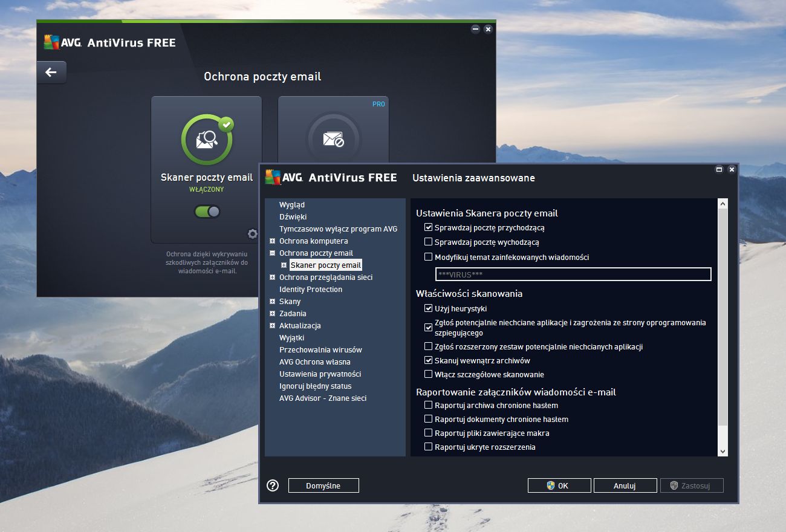Select Aktualizacja label in tree

click(x=300, y=326)
